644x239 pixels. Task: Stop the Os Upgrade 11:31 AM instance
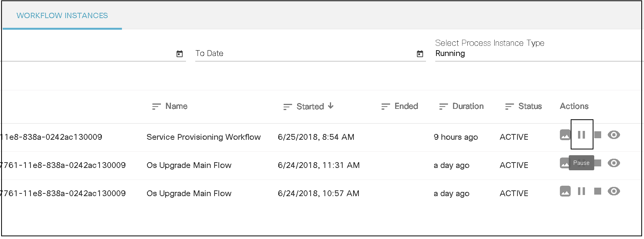[598, 163]
